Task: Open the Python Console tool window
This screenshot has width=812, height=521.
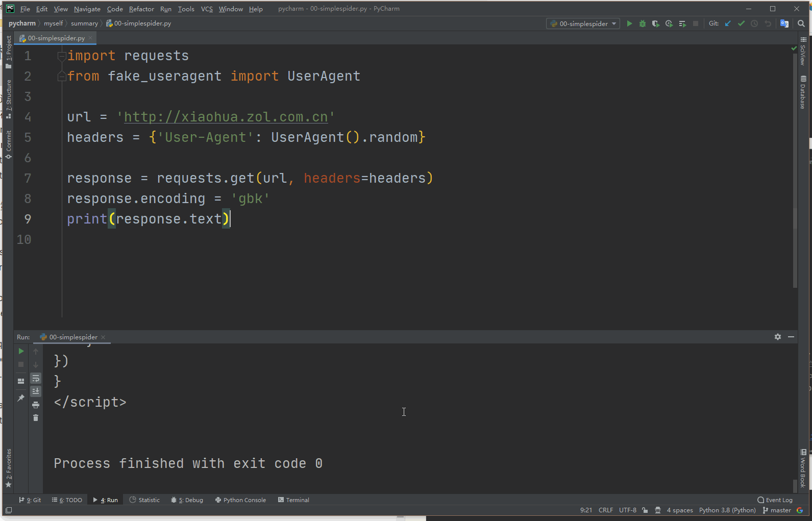Action: point(240,500)
